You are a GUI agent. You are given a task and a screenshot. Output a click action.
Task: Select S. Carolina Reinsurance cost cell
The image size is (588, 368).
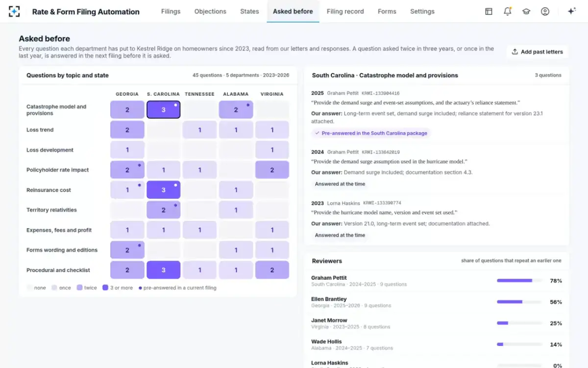[x=164, y=190]
